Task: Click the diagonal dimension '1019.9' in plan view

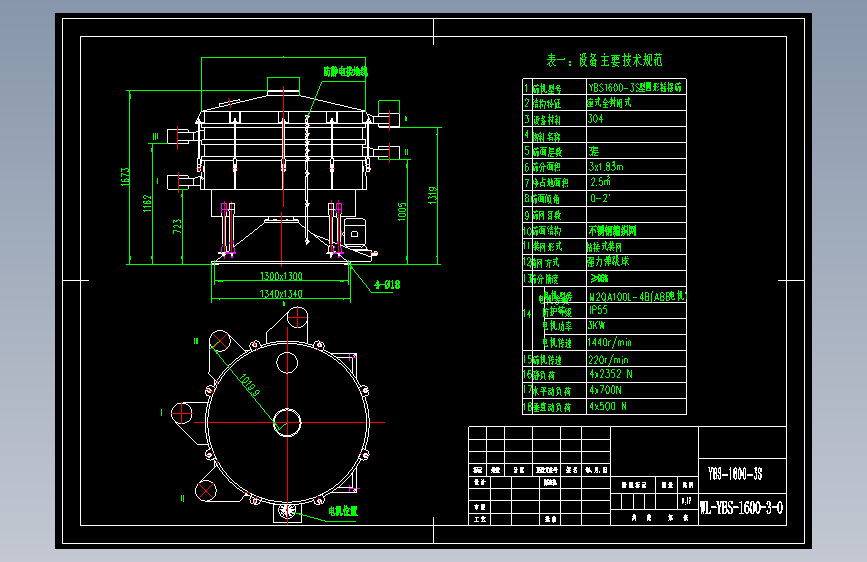Action: click(x=249, y=386)
